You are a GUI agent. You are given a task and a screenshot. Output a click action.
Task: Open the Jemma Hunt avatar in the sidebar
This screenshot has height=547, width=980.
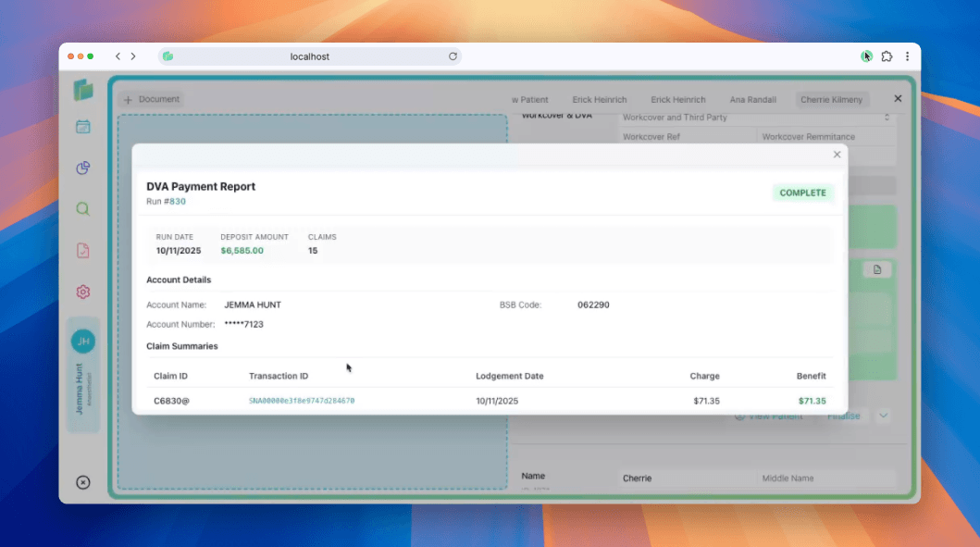(83, 341)
